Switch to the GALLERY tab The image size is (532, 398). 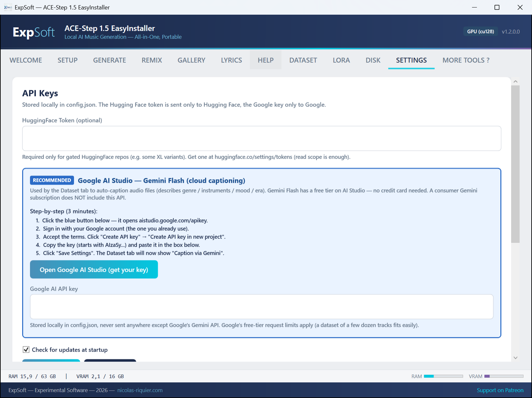pos(191,60)
